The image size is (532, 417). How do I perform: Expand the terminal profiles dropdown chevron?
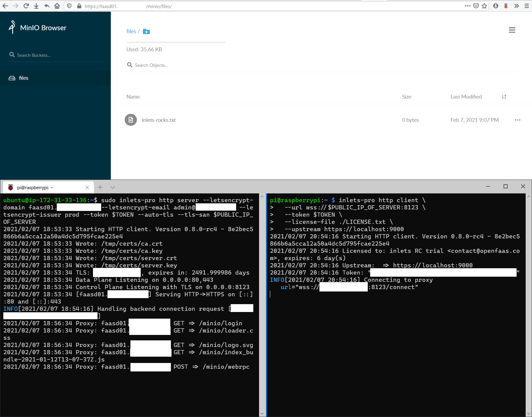click(x=113, y=188)
